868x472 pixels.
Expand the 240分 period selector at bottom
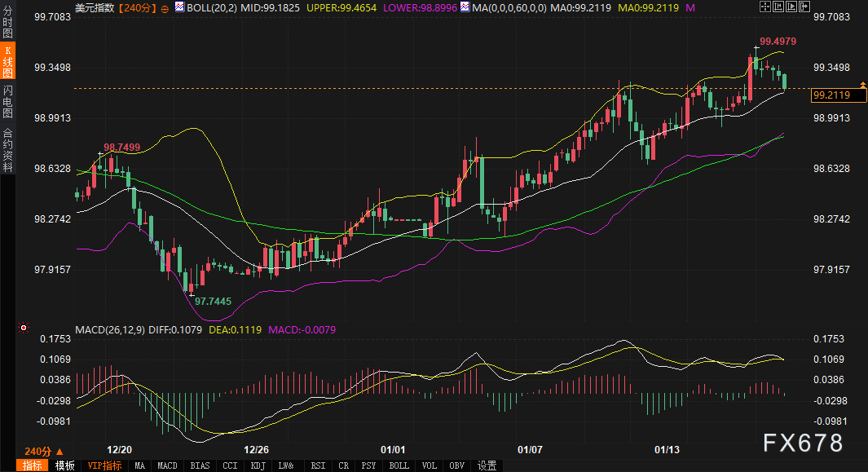pos(42,451)
